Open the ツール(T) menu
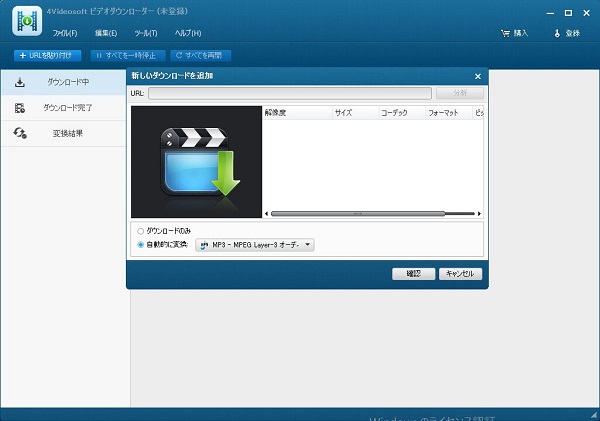600x421 pixels. point(146,33)
